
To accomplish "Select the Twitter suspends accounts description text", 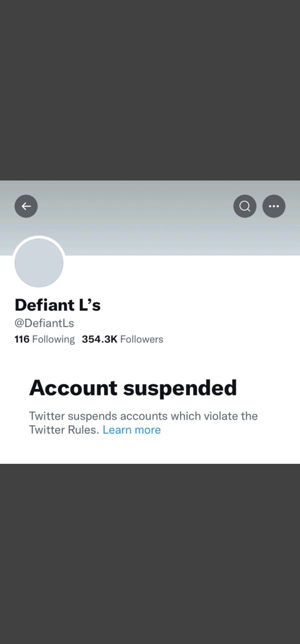I will [143, 423].
